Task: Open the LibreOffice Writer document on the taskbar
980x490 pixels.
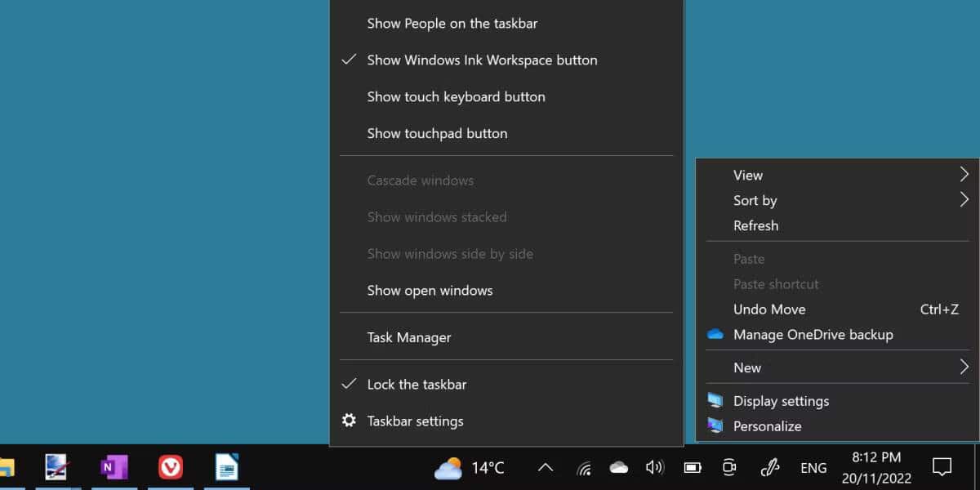Action: (226, 467)
